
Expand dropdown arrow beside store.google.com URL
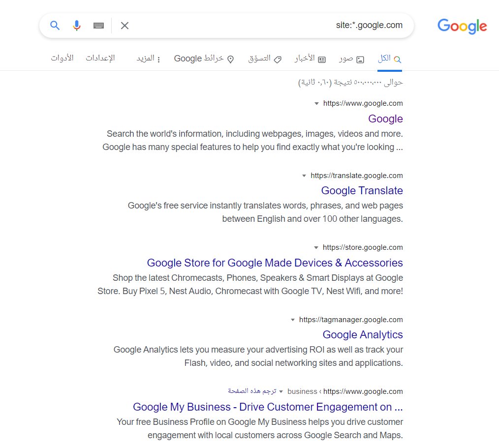click(316, 247)
